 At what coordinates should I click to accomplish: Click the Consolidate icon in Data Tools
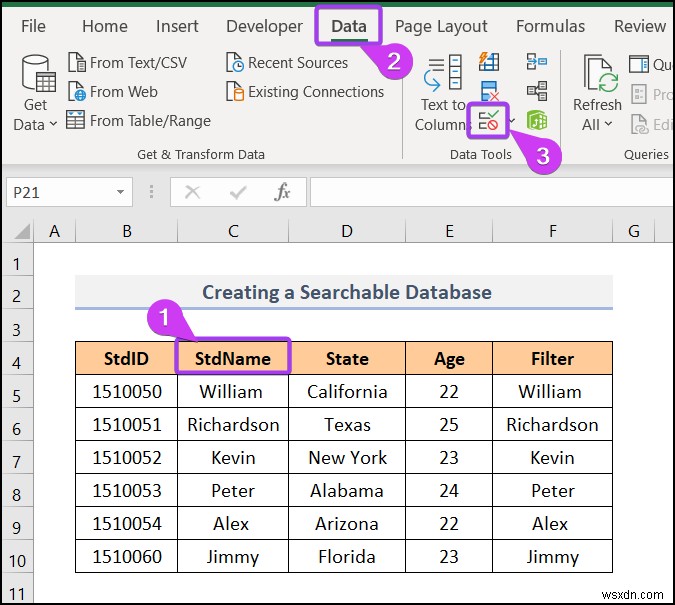[535, 63]
